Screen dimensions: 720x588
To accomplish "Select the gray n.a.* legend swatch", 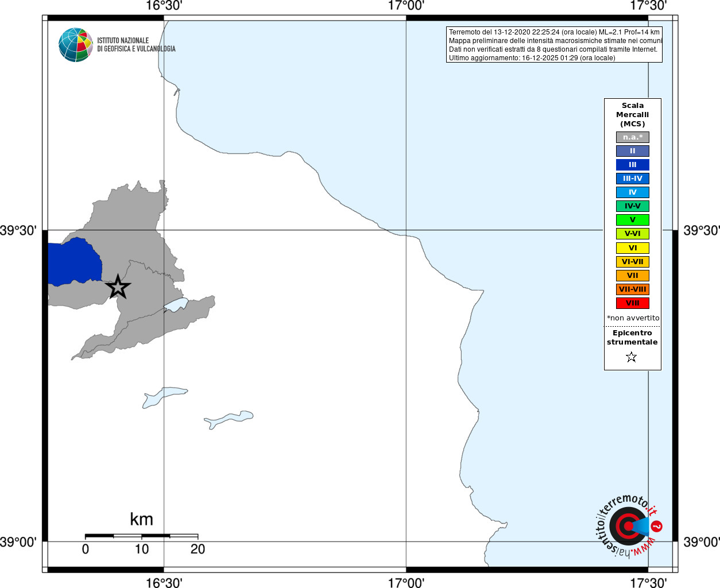I will pyautogui.click(x=633, y=137).
